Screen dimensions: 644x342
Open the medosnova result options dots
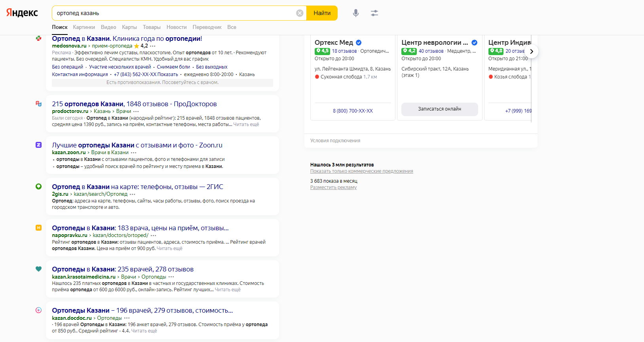pos(153,46)
